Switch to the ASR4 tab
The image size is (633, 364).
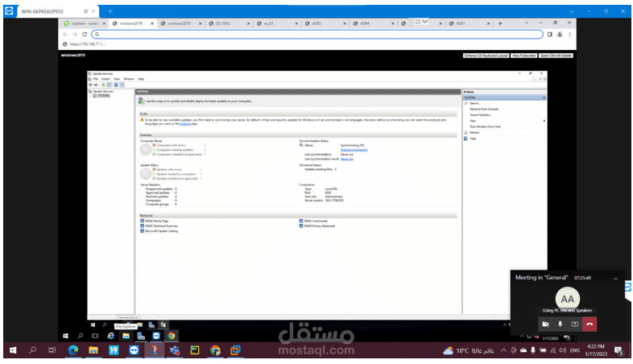pos(373,23)
